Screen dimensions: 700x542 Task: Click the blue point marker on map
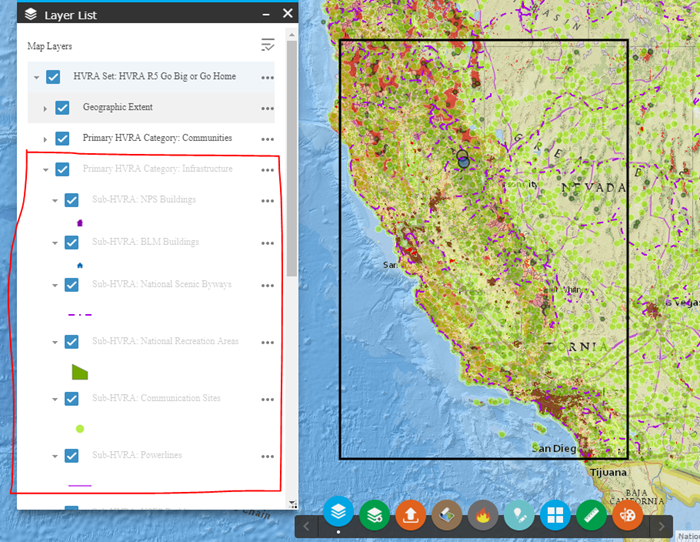(x=464, y=163)
